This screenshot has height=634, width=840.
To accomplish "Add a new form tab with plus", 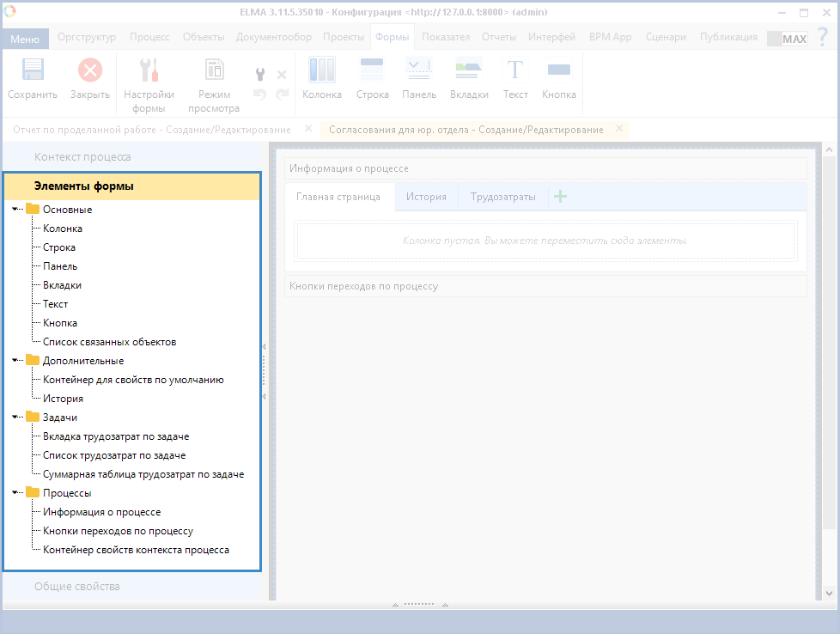I will (560, 197).
